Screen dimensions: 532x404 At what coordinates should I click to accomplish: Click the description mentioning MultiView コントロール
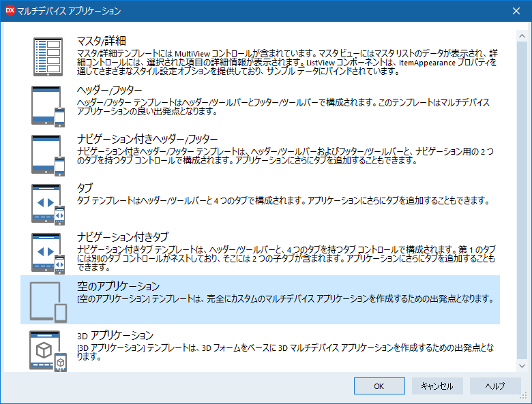287,63
